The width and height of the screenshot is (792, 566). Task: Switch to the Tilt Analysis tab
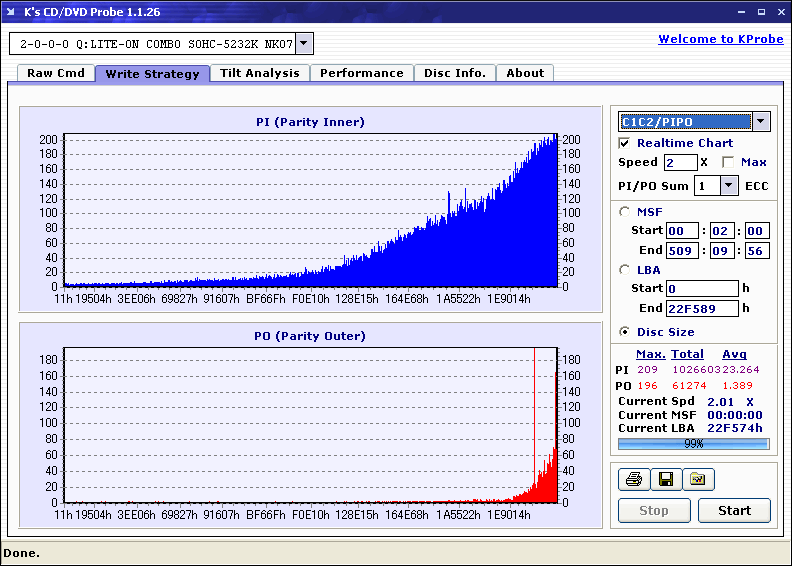[x=260, y=73]
